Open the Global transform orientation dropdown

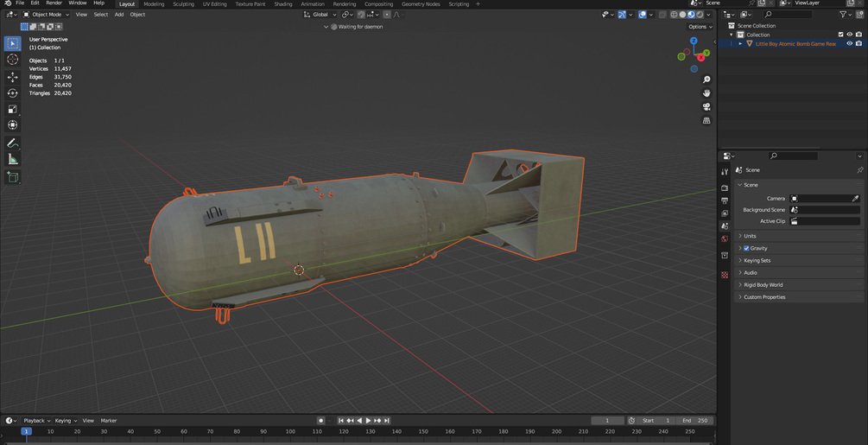tap(320, 15)
